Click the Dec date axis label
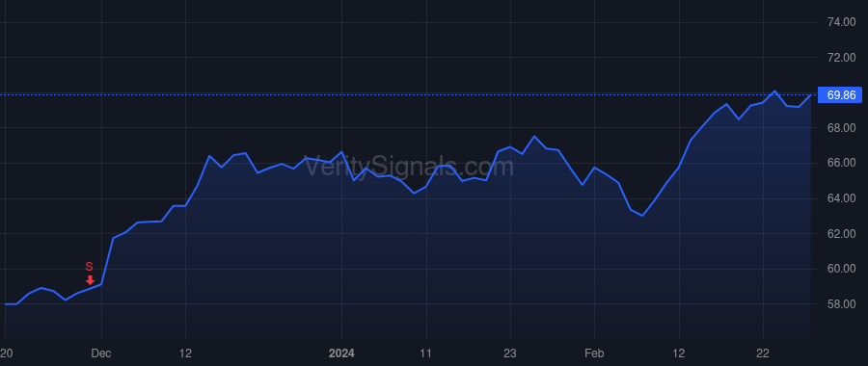The height and width of the screenshot is (366, 868). [x=101, y=353]
